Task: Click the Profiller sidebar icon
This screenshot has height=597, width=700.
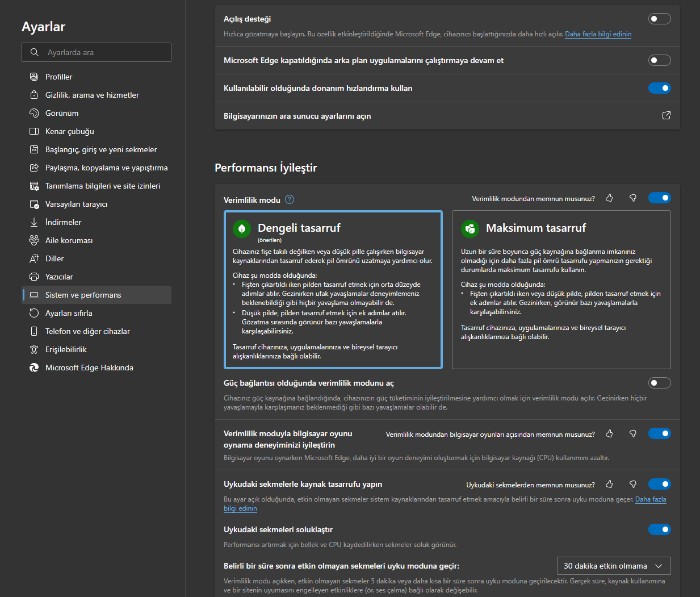Action: click(34, 77)
